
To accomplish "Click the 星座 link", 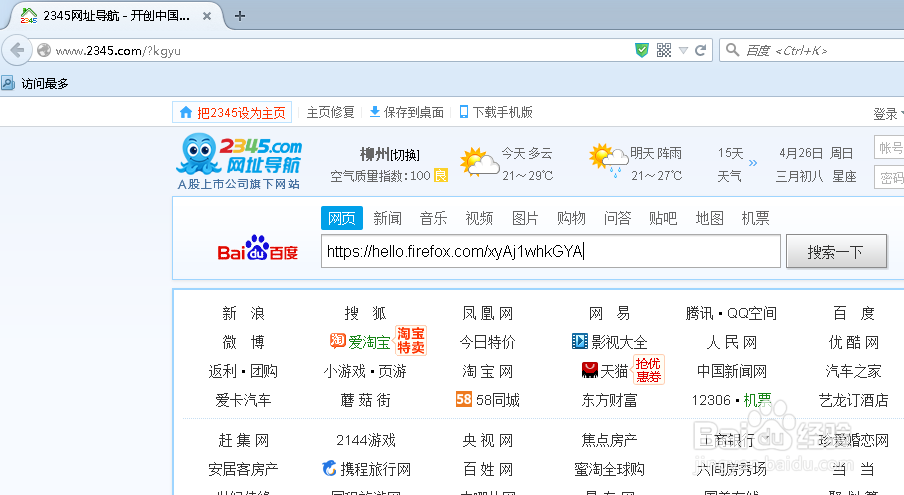I will tap(845, 176).
